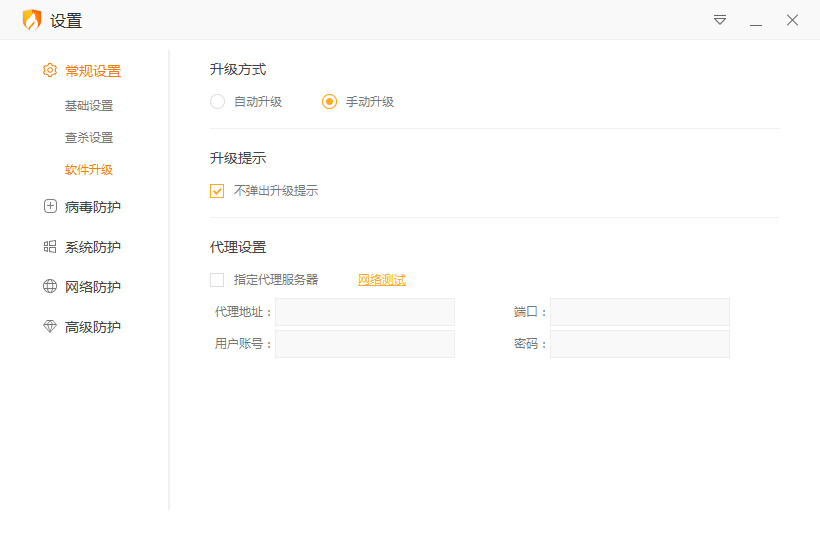Image resolution: width=820 pixels, height=540 pixels.
Task: Expand the 病毒防护 section
Action: pyautogui.click(x=92, y=207)
